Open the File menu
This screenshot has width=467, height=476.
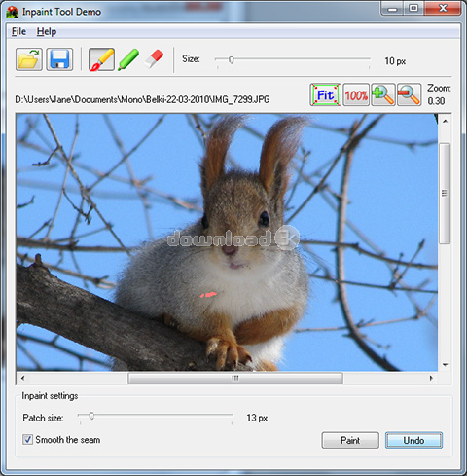[18, 31]
